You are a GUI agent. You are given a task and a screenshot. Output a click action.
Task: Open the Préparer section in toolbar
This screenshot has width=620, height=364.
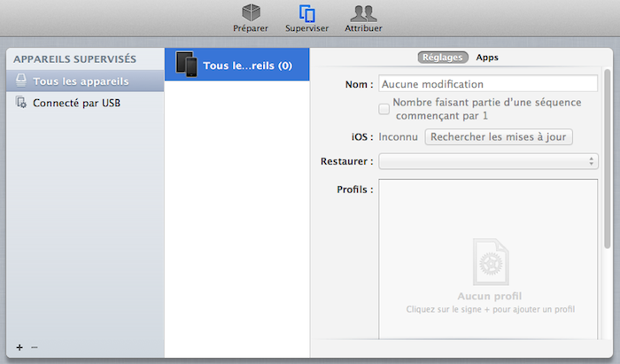[x=251, y=18]
